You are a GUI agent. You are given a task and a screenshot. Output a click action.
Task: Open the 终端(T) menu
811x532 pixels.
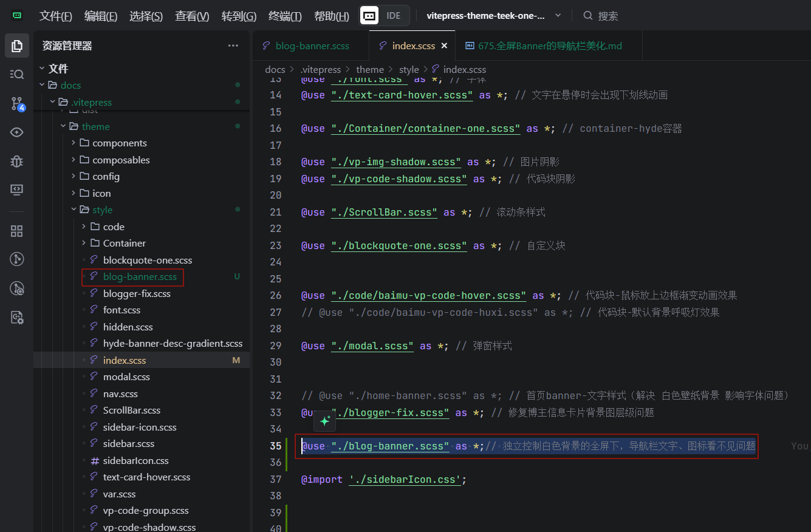[285, 16]
